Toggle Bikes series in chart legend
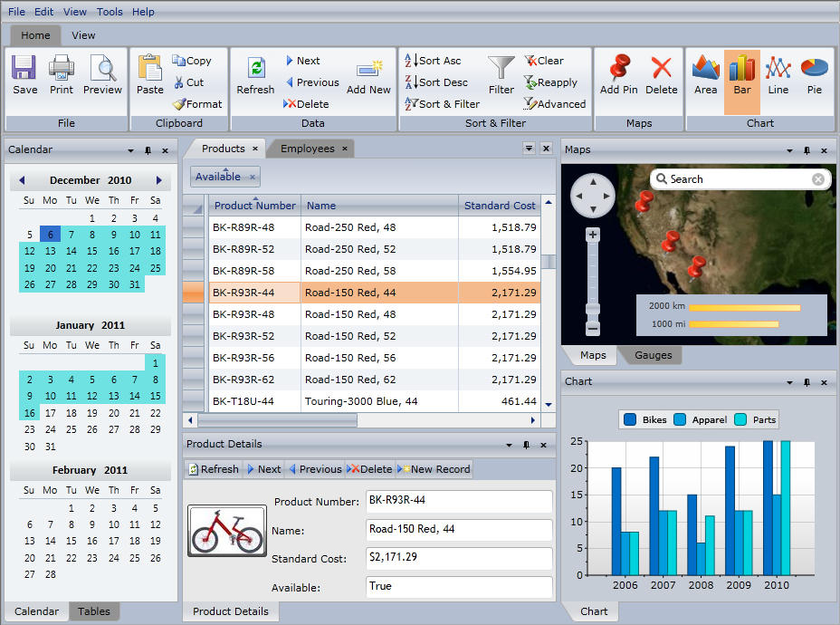Screen dimensions: 840x625 645,419
